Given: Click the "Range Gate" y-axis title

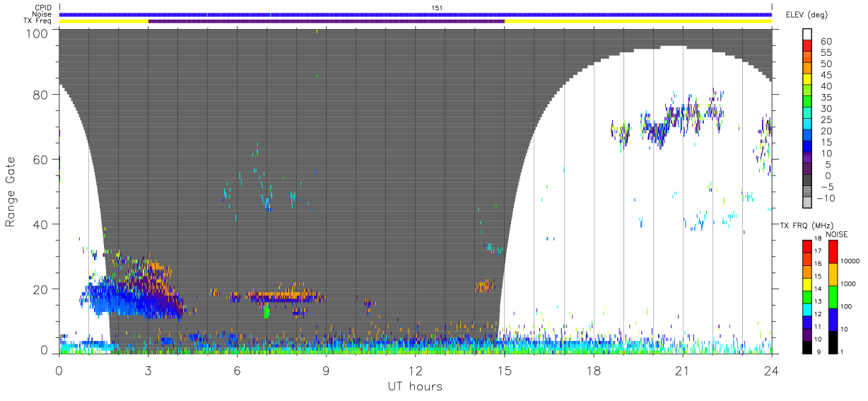Looking at the screenshot, I should (11, 192).
